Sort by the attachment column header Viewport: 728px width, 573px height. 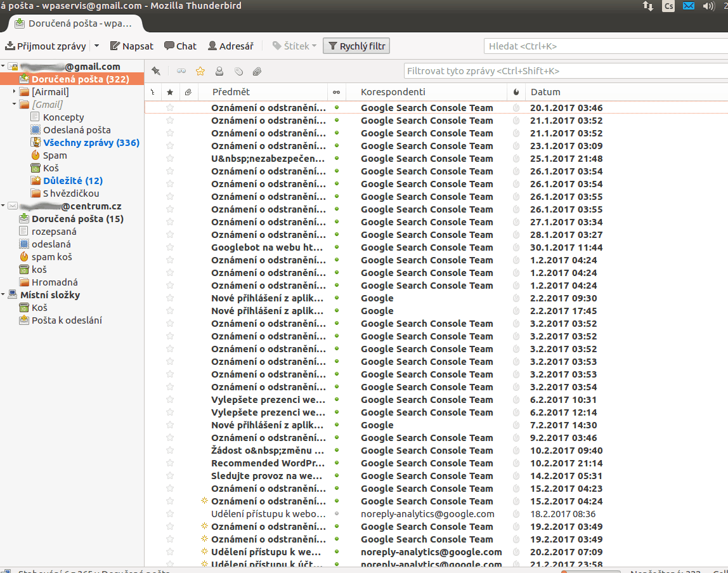pos(188,92)
